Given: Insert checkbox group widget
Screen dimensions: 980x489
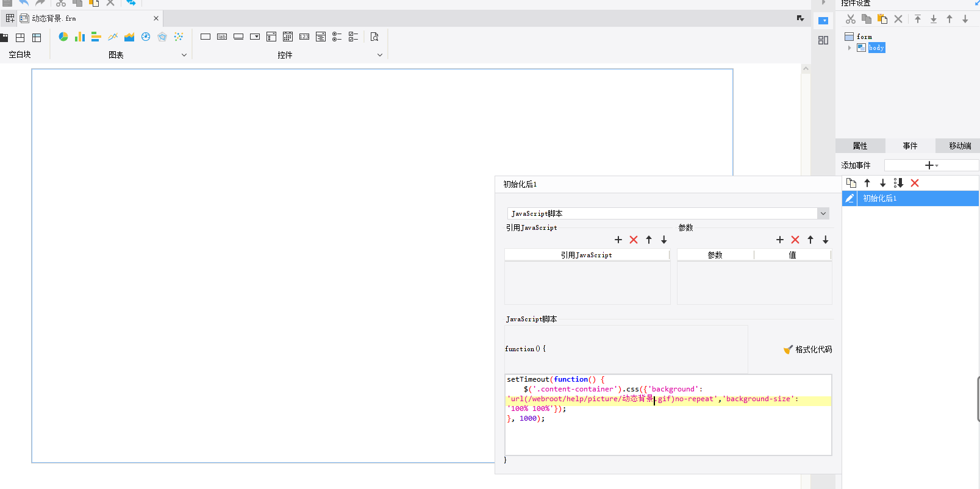Looking at the screenshot, I should [x=354, y=37].
